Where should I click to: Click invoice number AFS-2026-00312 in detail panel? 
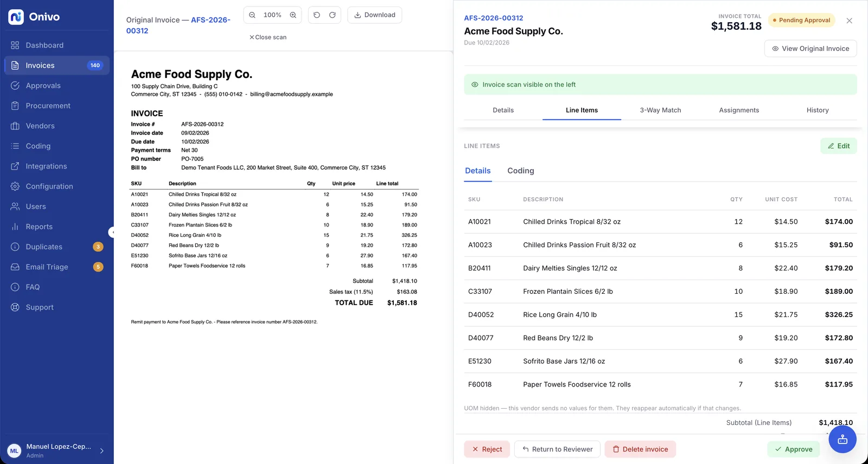coord(494,18)
